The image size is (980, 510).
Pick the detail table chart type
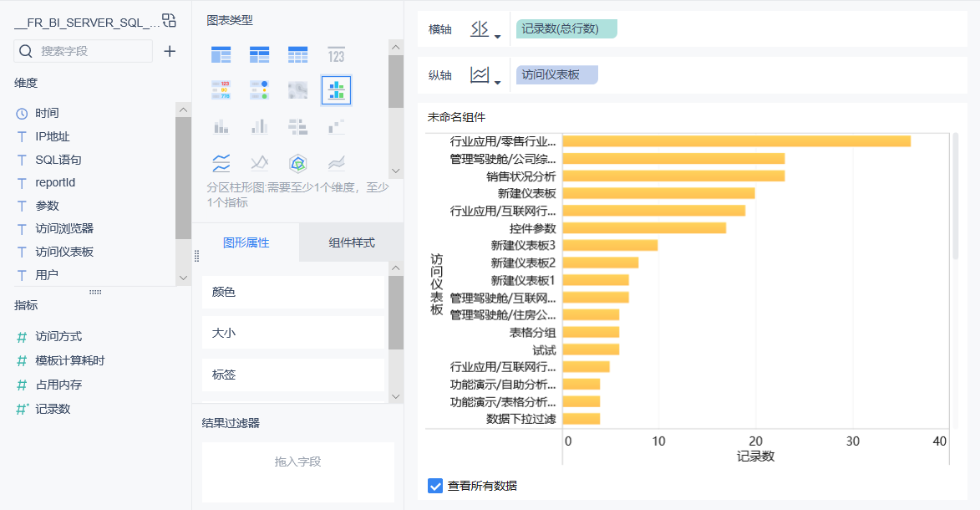[x=297, y=55]
